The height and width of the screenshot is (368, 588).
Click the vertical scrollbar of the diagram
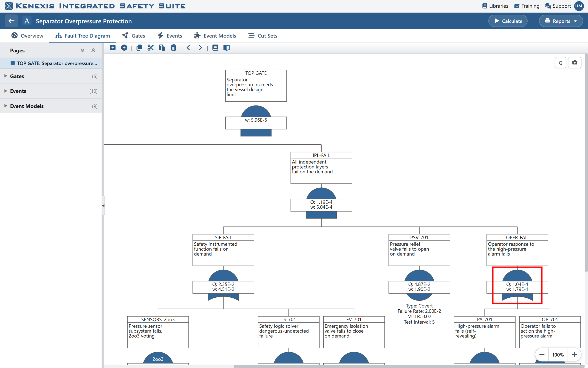pos(586,163)
